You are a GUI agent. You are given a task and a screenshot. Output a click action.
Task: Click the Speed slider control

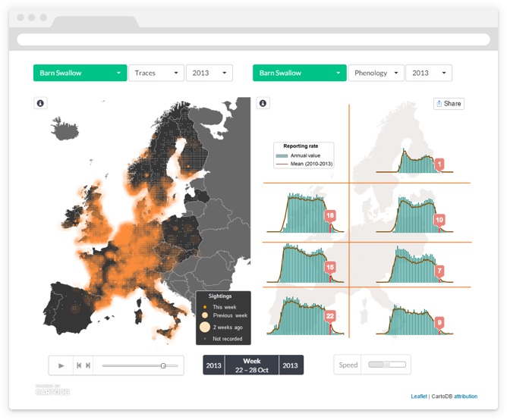[x=387, y=365]
